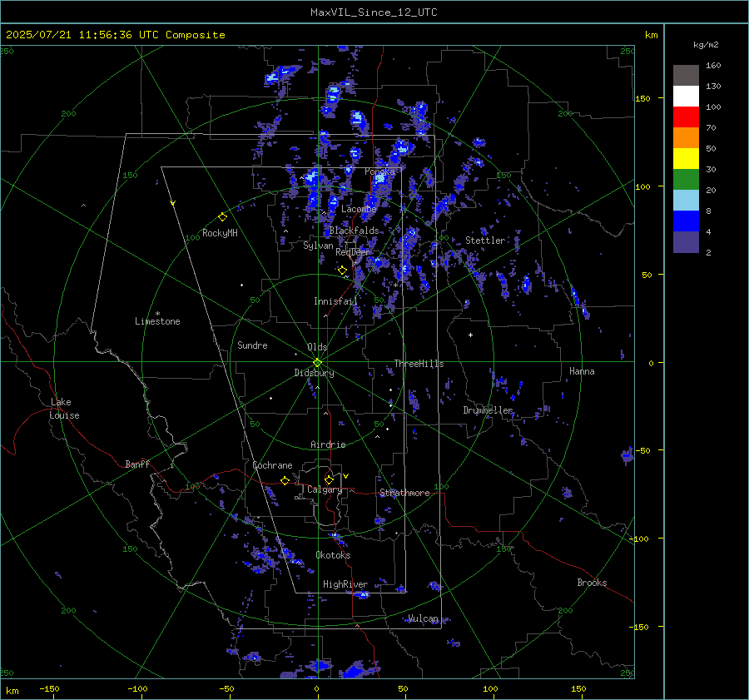This screenshot has width=749, height=700.
Task: Select the Vulcan label
Action: click(x=423, y=618)
